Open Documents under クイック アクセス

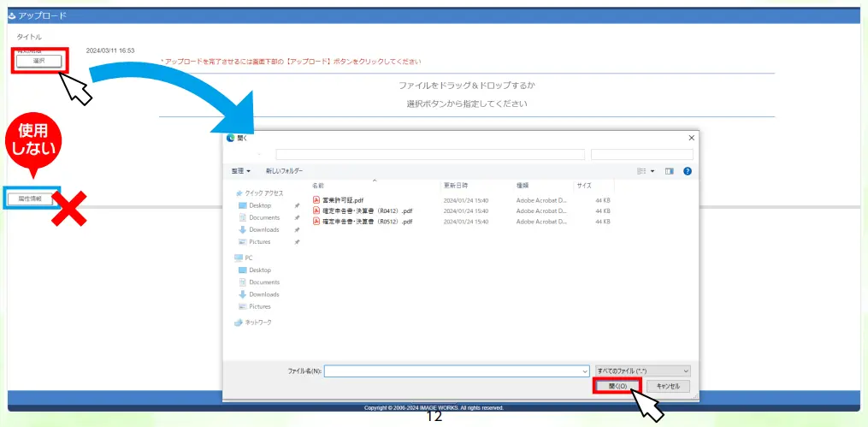pos(264,217)
